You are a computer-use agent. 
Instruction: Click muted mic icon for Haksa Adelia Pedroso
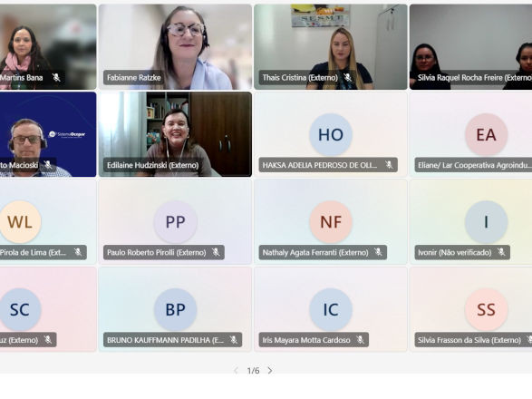pos(389,165)
